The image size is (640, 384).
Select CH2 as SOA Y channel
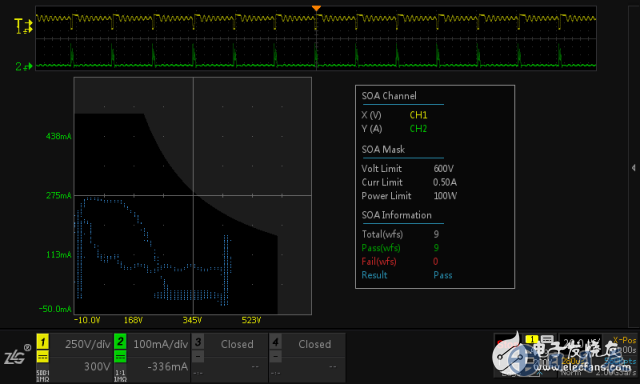[x=418, y=129]
